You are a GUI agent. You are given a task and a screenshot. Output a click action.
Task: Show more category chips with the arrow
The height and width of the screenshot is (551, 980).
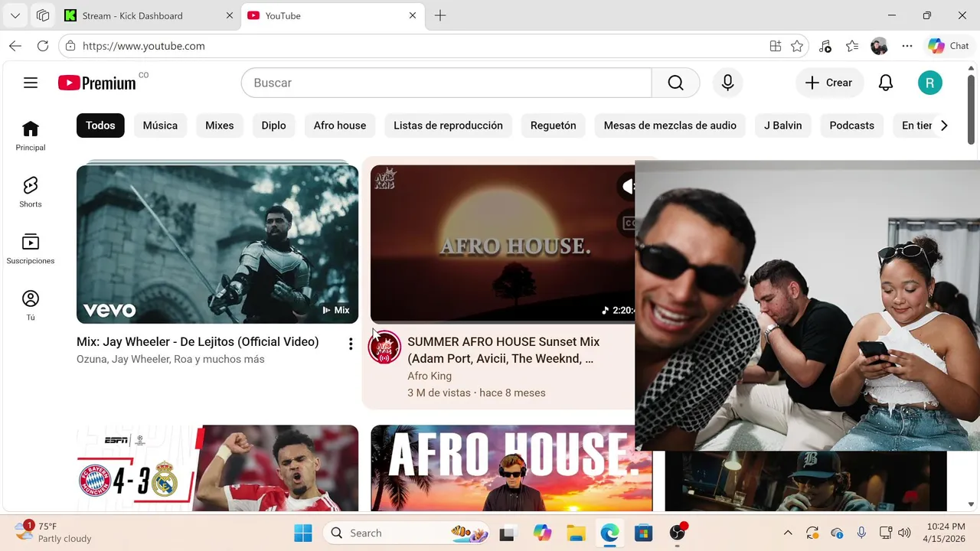tap(944, 126)
